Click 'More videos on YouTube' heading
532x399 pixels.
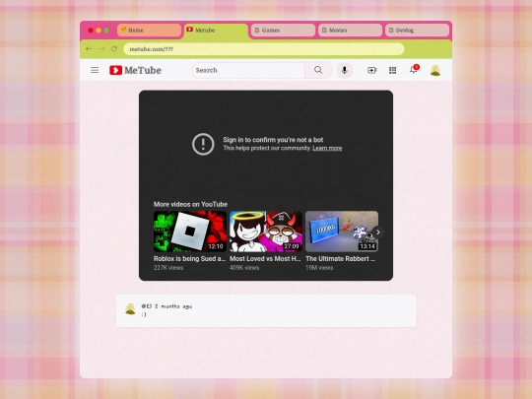click(190, 204)
